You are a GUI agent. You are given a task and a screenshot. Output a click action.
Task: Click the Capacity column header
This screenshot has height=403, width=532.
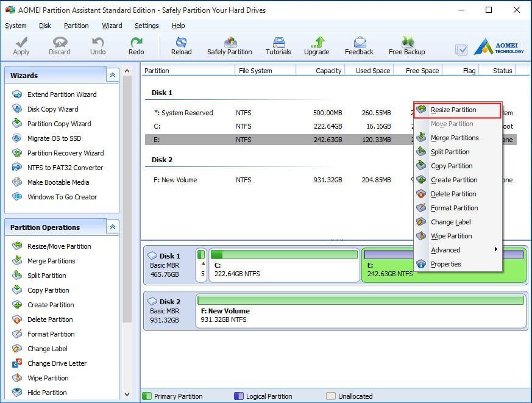[x=328, y=71]
